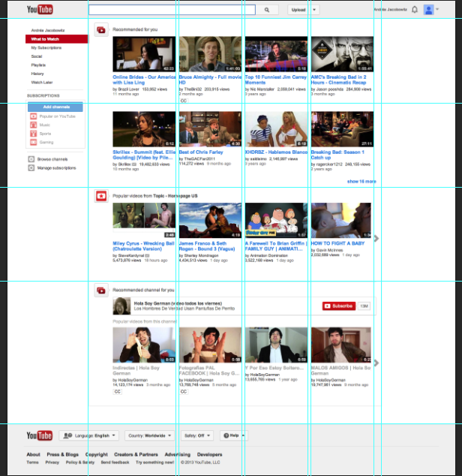
Task: Open the Help dropdown in footer
Action: 233,435
